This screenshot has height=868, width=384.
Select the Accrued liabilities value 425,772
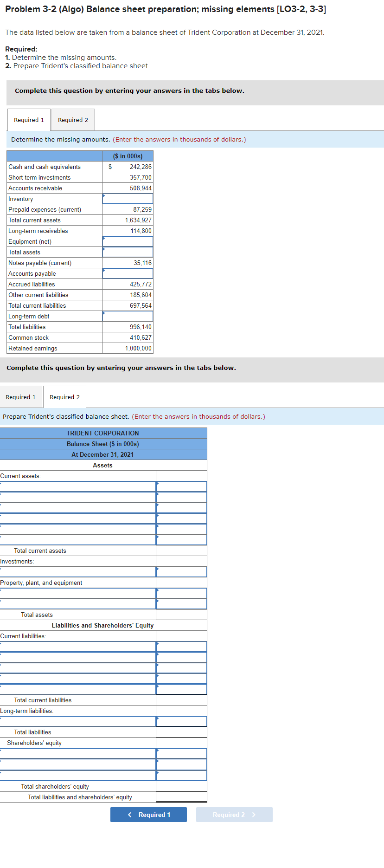pyautogui.click(x=141, y=284)
